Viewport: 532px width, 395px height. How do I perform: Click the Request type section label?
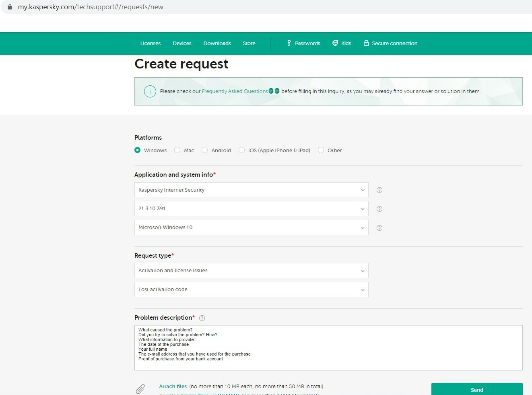click(x=153, y=256)
